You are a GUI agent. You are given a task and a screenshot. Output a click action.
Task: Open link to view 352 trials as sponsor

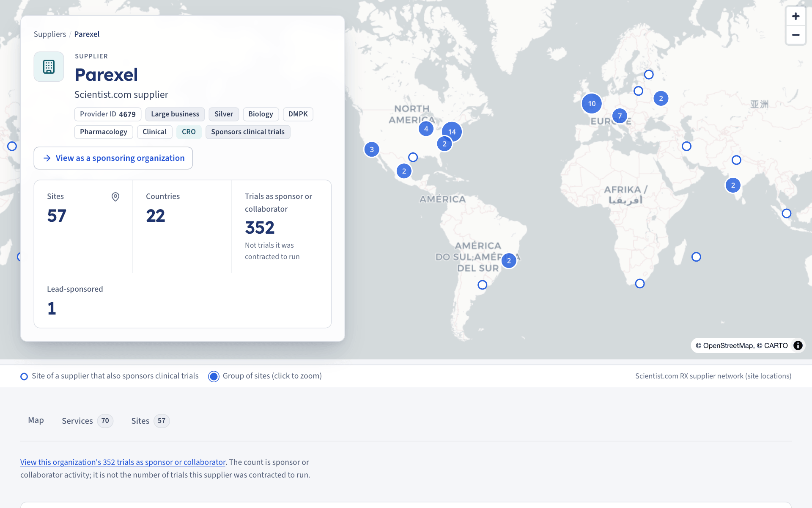123,462
